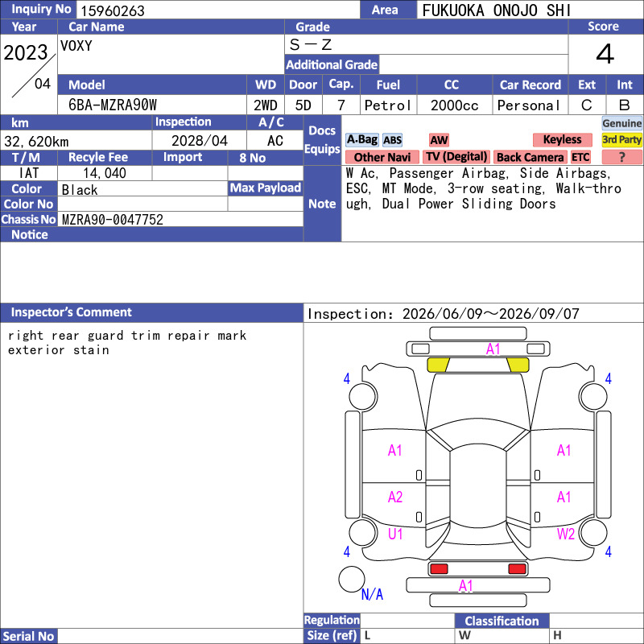Select the Genuine badge

tap(621, 123)
